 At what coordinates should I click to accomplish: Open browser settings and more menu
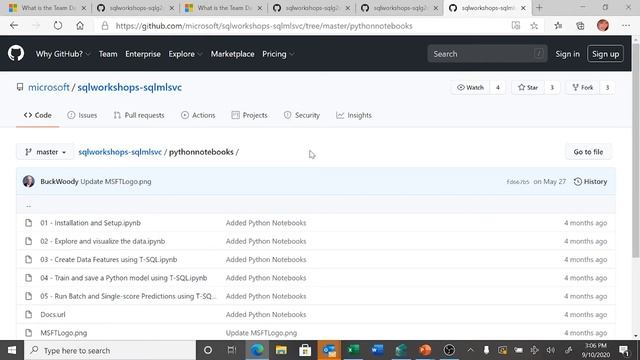(x=626, y=26)
